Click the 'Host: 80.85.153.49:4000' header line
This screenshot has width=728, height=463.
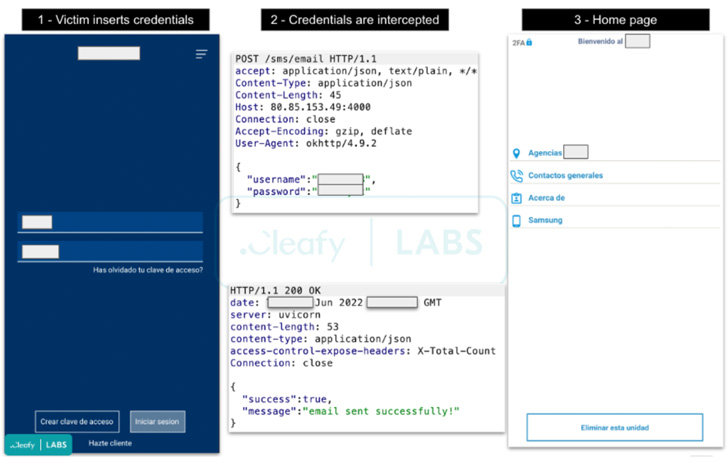coord(303,107)
